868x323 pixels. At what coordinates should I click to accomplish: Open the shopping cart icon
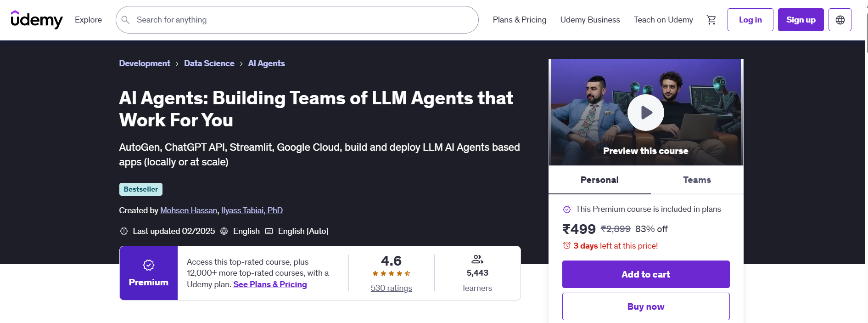point(711,20)
